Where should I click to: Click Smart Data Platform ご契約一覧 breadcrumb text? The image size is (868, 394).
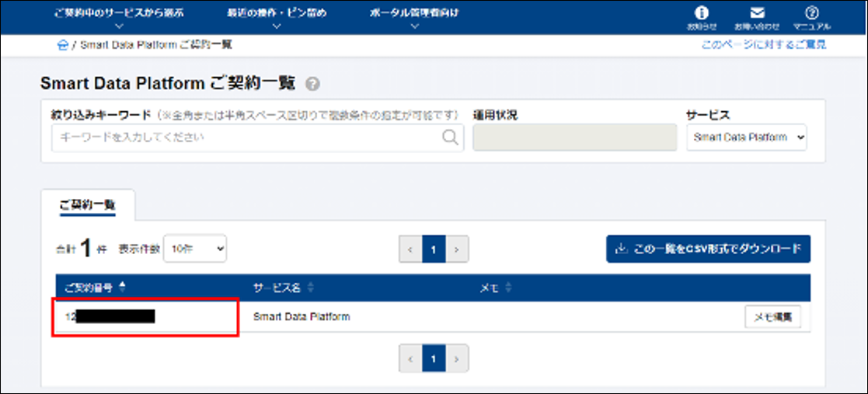tap(156, 45)
